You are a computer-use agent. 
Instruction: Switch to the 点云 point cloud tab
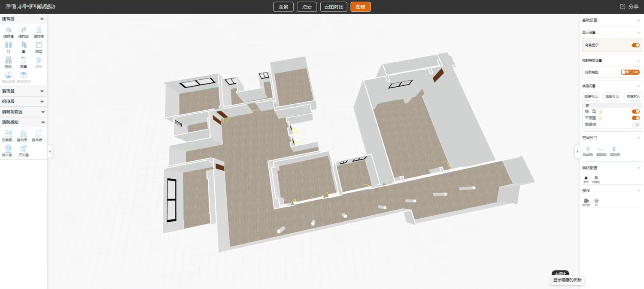point(307,7)
